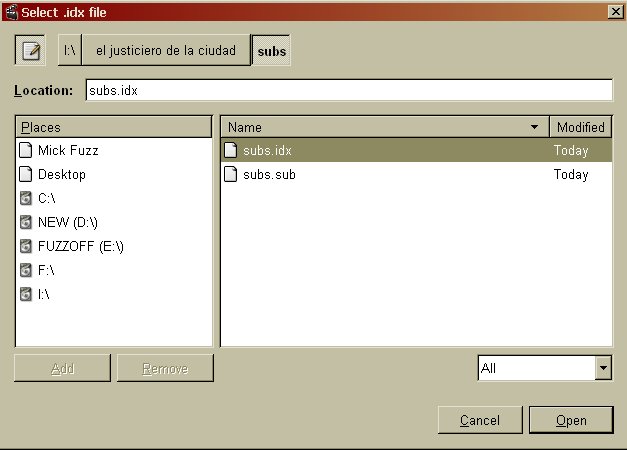Select Mick Fuzz in Places
The height and width of the screenshot is (450, 627).
(114, 150)
